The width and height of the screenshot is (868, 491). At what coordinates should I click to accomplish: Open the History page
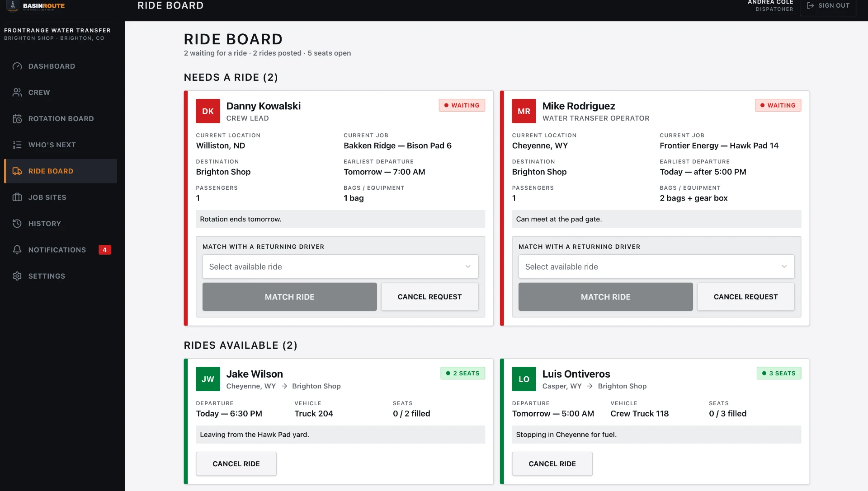coord(61,224)
